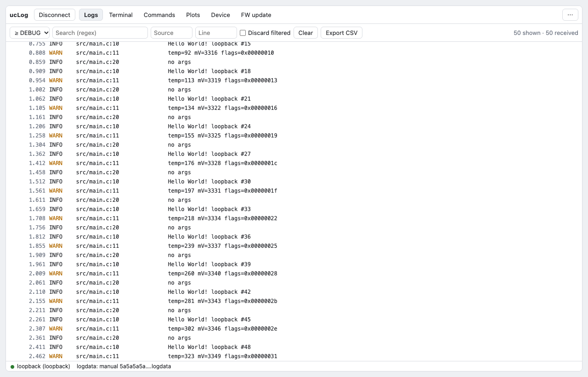The image size is (588, 377).
Task: Open the ≥ DEBUG log level dropdown
Action: click(x=30, y=33)
